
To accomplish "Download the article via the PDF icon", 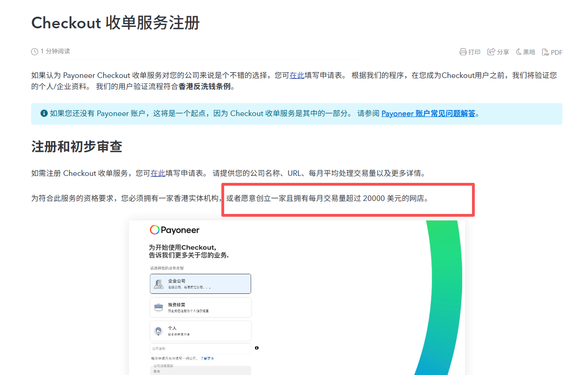I will (545, 52).
